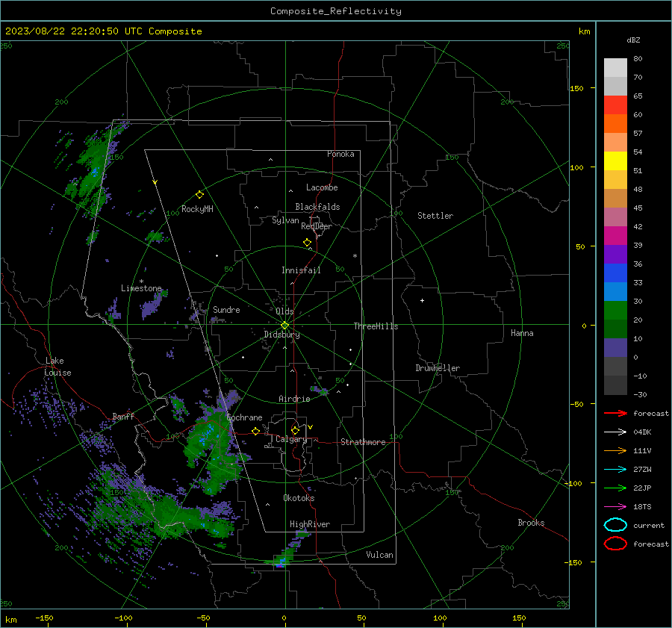Click the cyan 27ZW arrow in the legend

615,470
